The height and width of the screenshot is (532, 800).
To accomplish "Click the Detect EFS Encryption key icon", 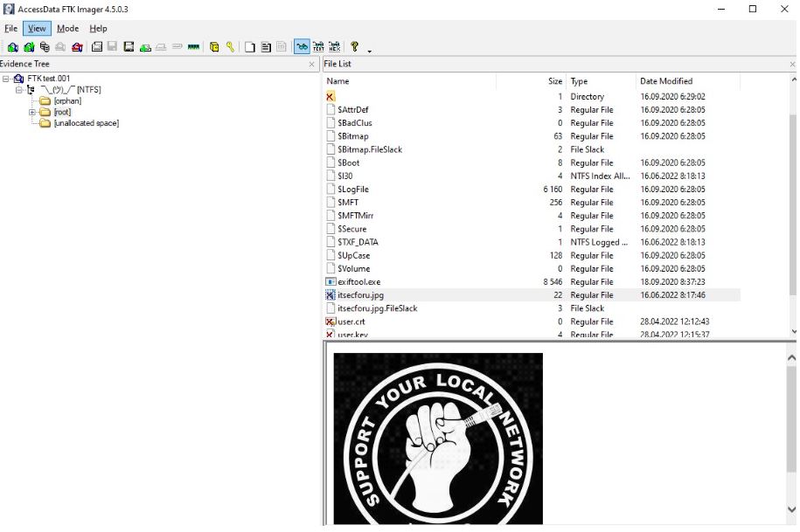I will [231, 47].
